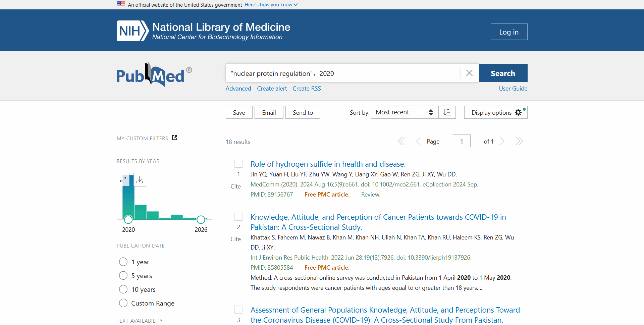Expand the results by year chart
The image size is (644, 325).
tap(123, 180)
